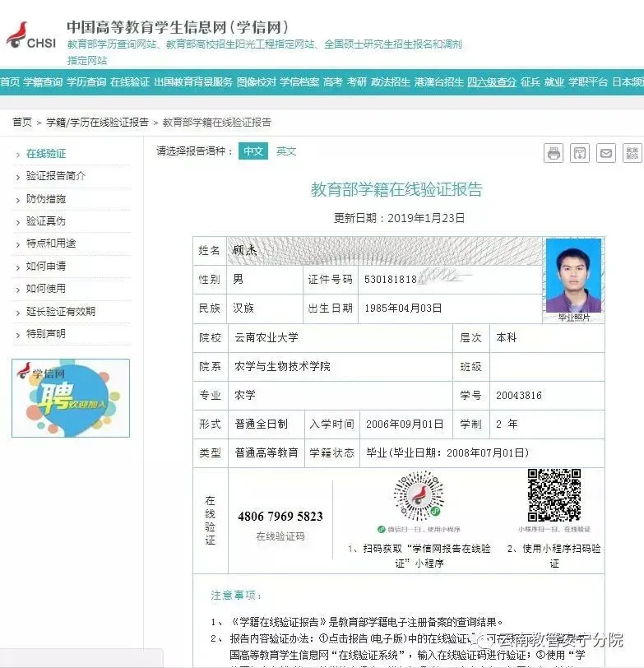Open 延长验证有效期 in the sidebar
644x668 pixels.
coord(61,312)
